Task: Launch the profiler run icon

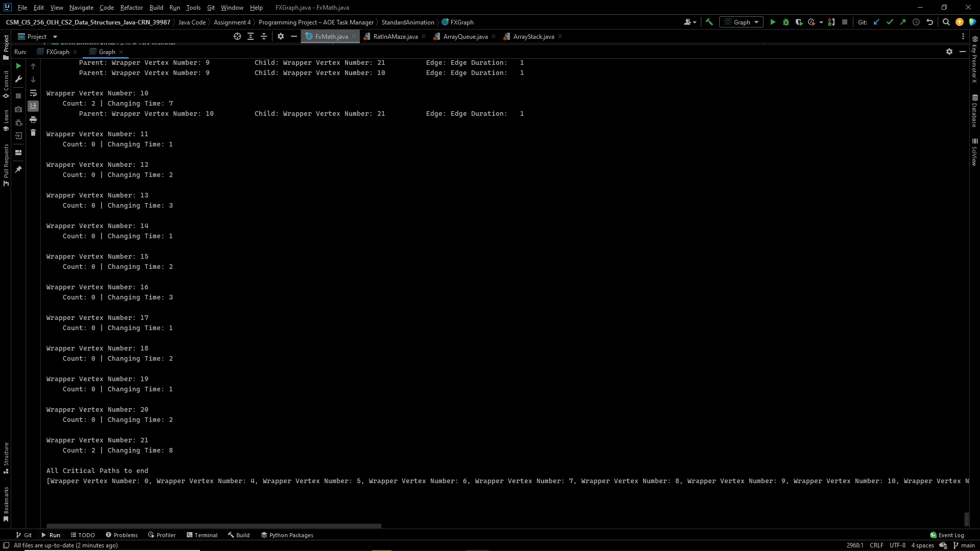Action: click(812, 22)
